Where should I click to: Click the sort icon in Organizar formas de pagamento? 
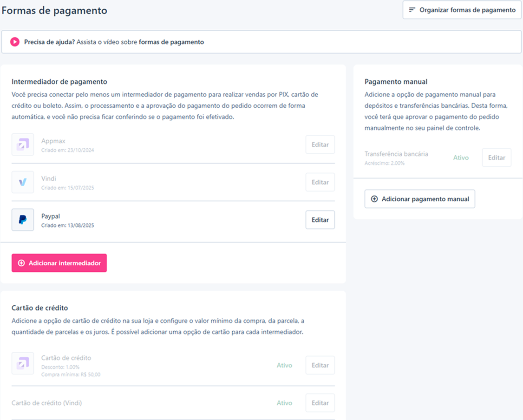(412, 10)
